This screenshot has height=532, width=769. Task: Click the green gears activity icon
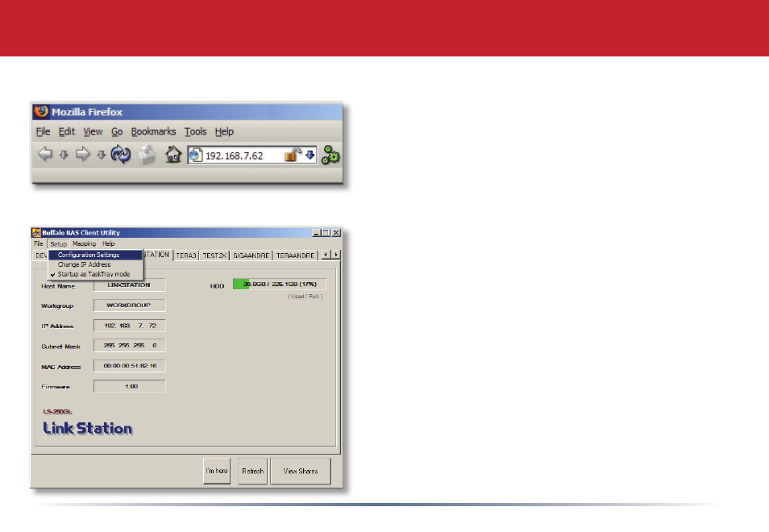pyautogui.click(x=330, y=155)
